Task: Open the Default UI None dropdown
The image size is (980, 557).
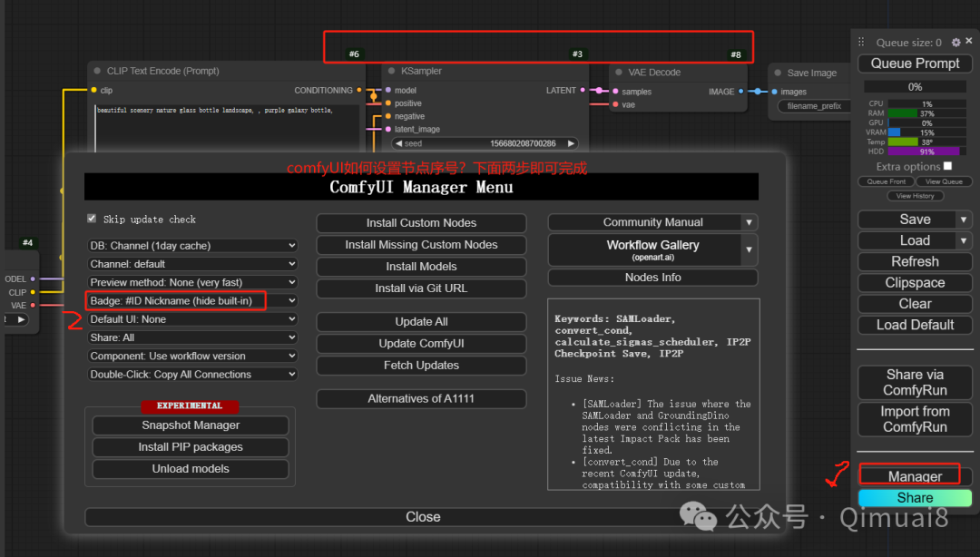Action: click(x=192, y=319)
